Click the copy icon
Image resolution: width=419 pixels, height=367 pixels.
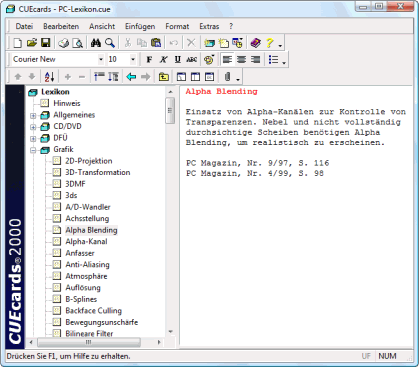(142, 43)
